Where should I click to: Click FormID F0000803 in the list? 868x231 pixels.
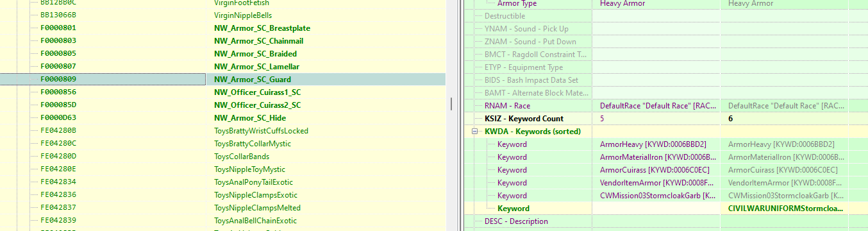[x=58, y=41]
